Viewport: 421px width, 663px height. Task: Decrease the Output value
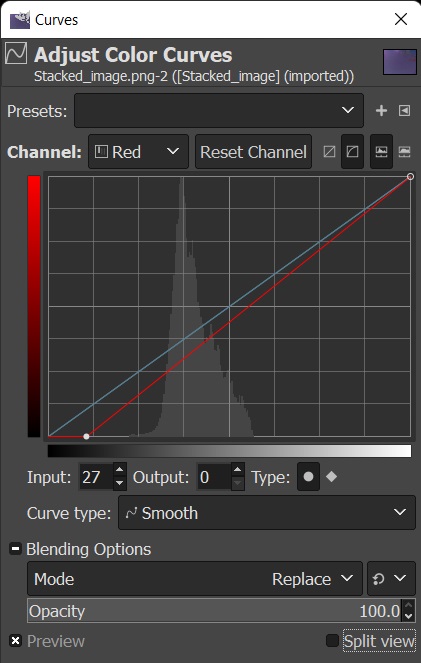[x=238, y=484]
